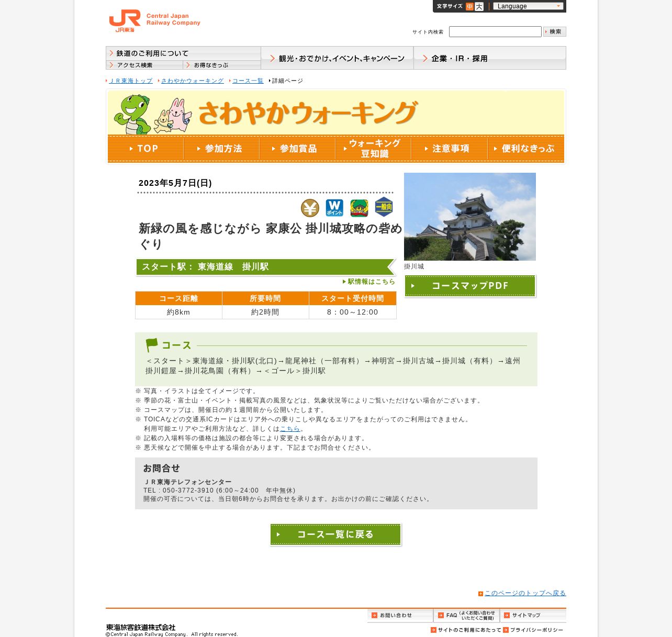Open the footer サイトマップ button

coord(533,615)
